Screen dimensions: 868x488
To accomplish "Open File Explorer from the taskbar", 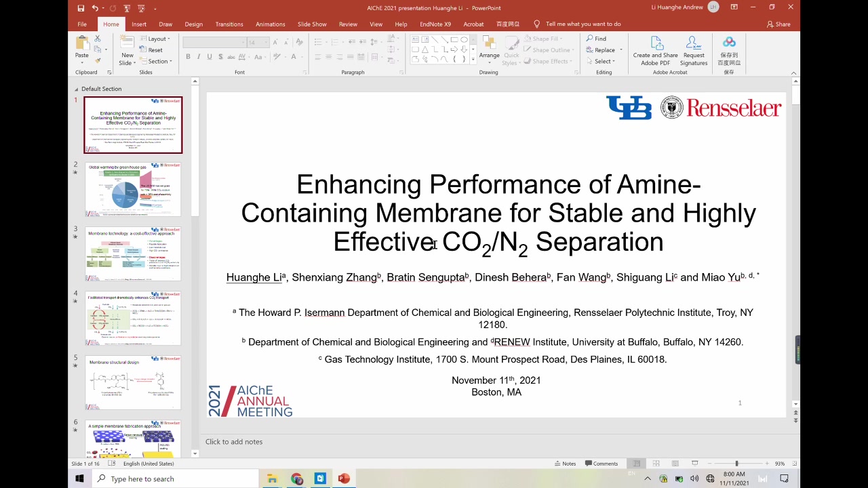I will point(272,479).
